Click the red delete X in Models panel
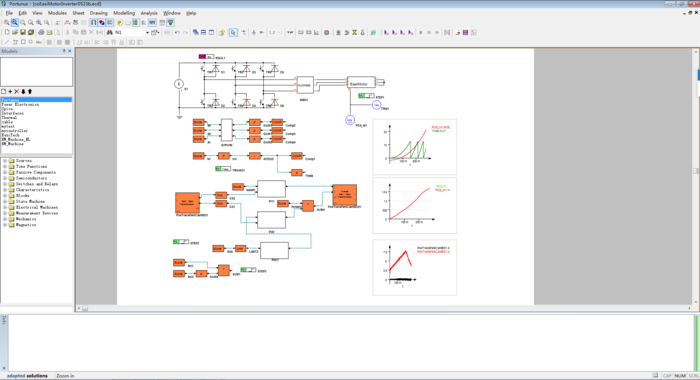Image resolution: width=700 pixels, height=380 pixels. pyautogui.click(x=17, y=92)
